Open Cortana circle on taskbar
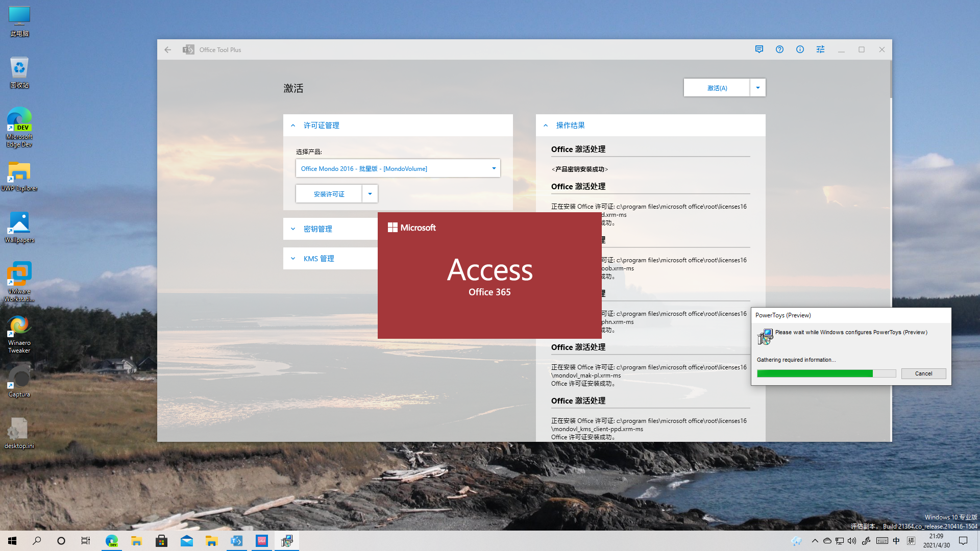Screen dimensions: 980x551 pos(61,541)
